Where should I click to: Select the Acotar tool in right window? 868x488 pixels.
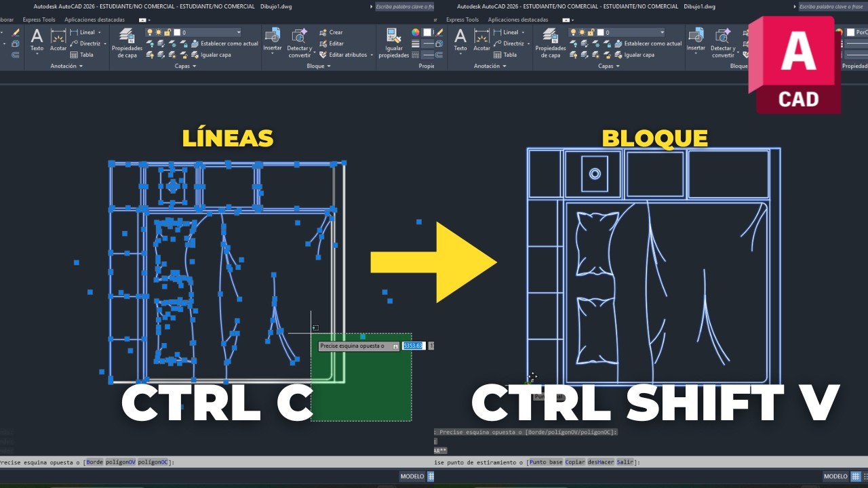[481, 40]
